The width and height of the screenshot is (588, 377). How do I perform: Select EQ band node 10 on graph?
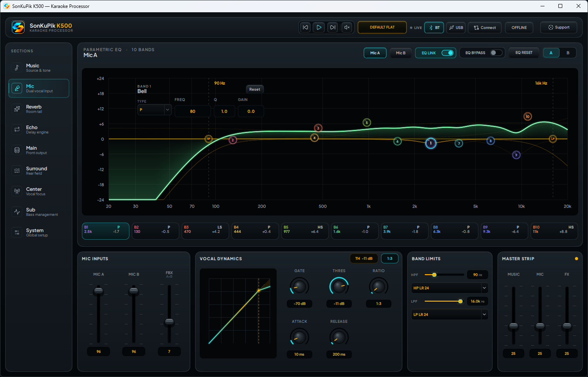tap(527, 116)
